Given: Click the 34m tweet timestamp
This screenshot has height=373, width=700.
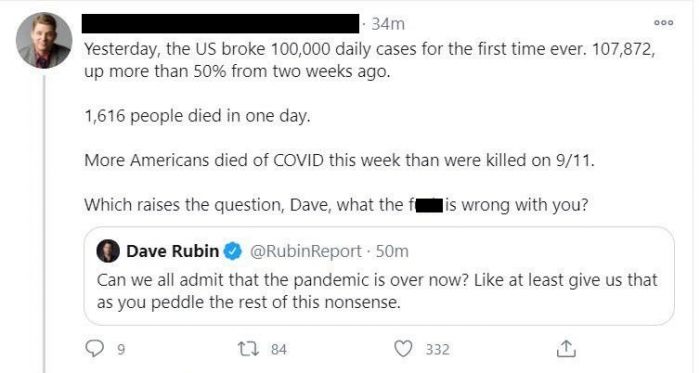Looking at the screenshot, I should 388,24.
